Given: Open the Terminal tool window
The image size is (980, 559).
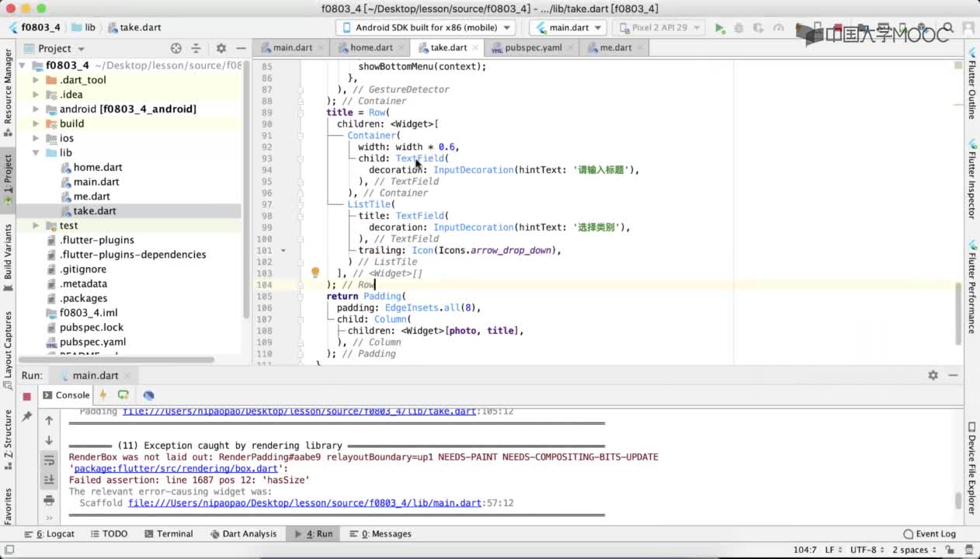Looking at the screenshot, I should point(169,534).
